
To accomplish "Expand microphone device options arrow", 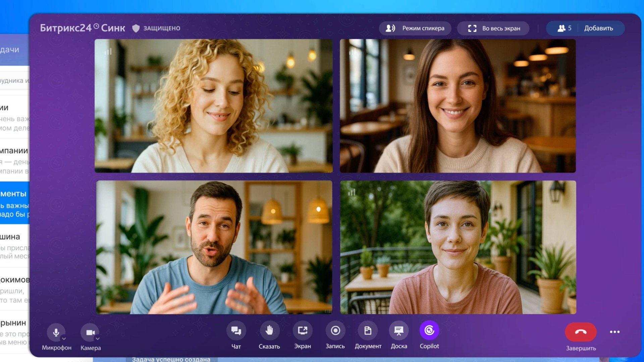I will point(64,339).
